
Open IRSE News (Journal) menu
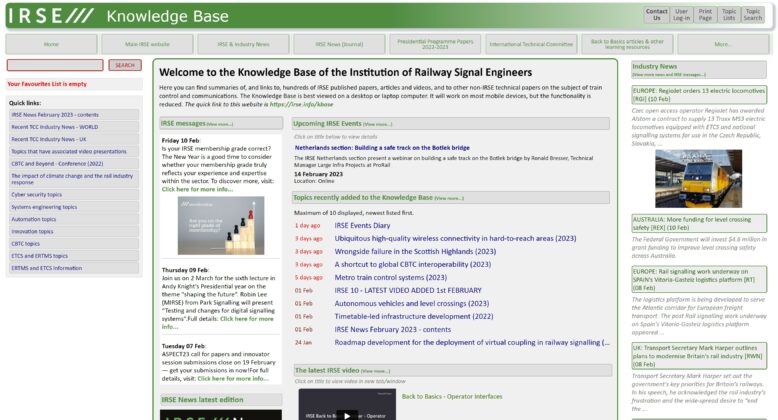(x=339, y=44)
